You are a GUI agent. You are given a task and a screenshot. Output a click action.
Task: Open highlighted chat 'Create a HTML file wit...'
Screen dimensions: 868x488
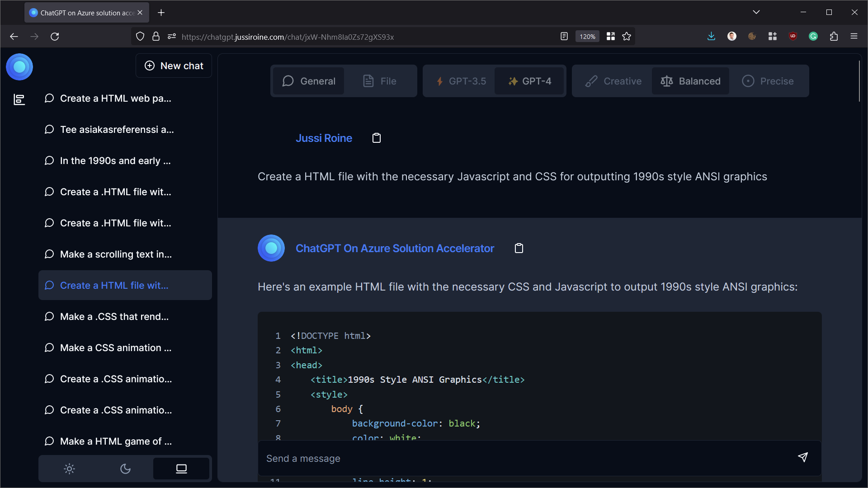(125, 286)
